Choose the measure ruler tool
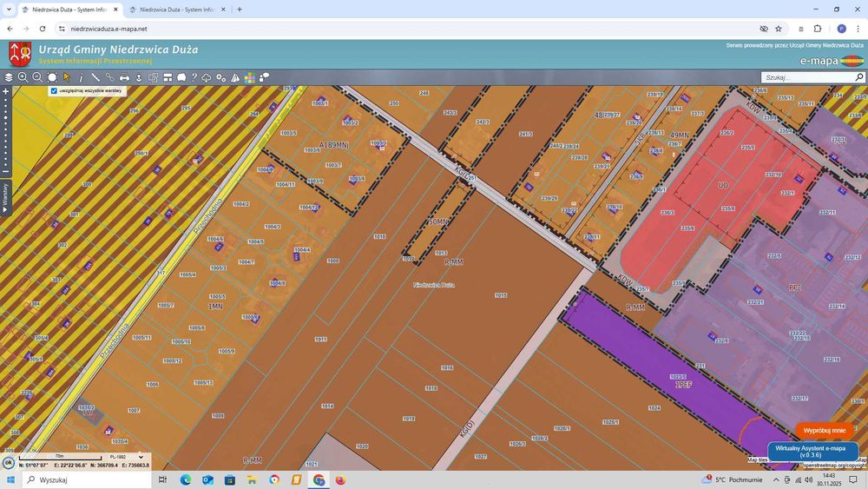 [x=95, y=77]
